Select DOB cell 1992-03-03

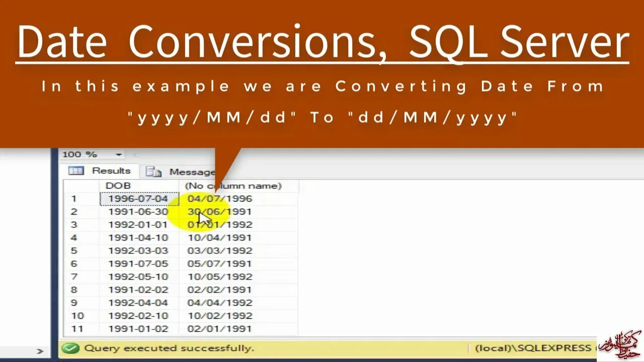pyautogui.click(x=139, y=251)
